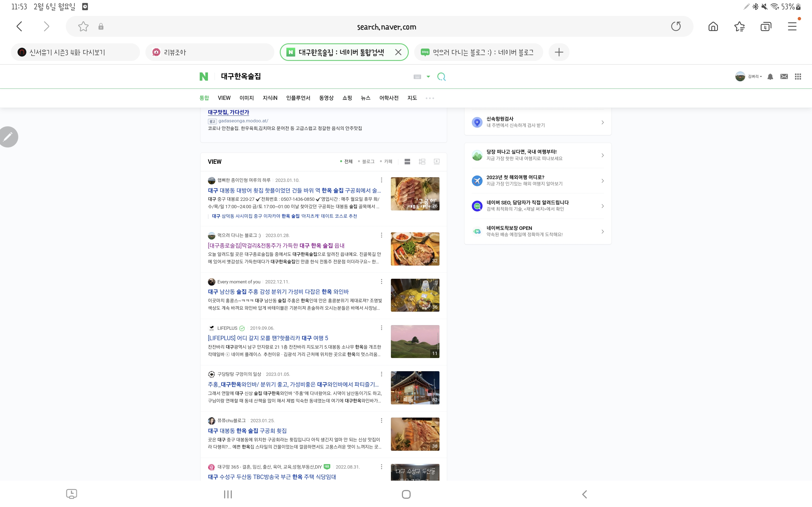Open 대구 대봉동 대방어 횟집 post title
The image size is (812, 507).
(x=294, y=190)
